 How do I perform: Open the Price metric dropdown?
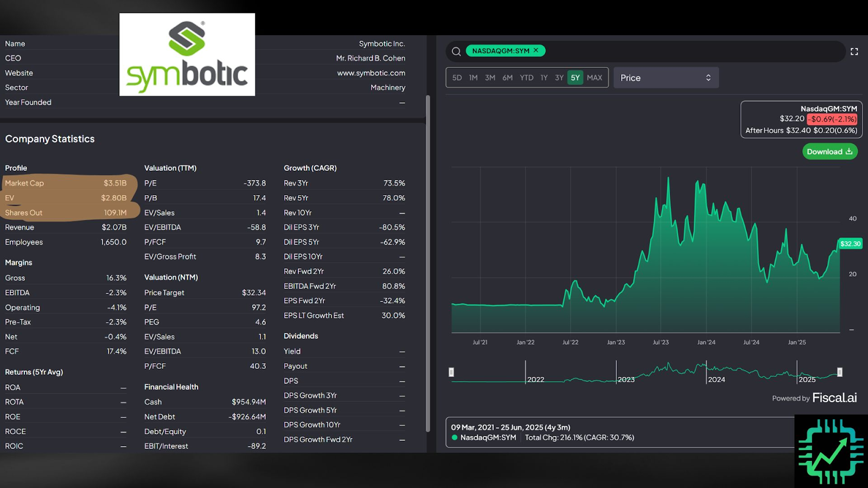point(666,78)
